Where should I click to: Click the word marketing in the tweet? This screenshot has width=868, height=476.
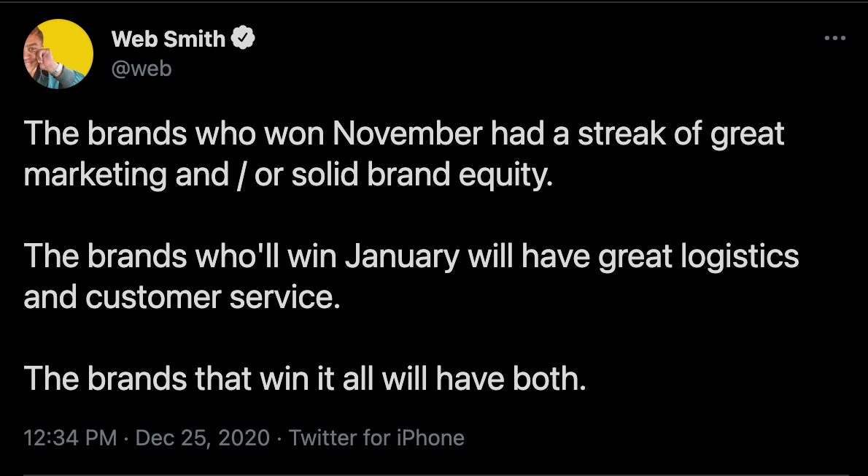pos(96,176)
